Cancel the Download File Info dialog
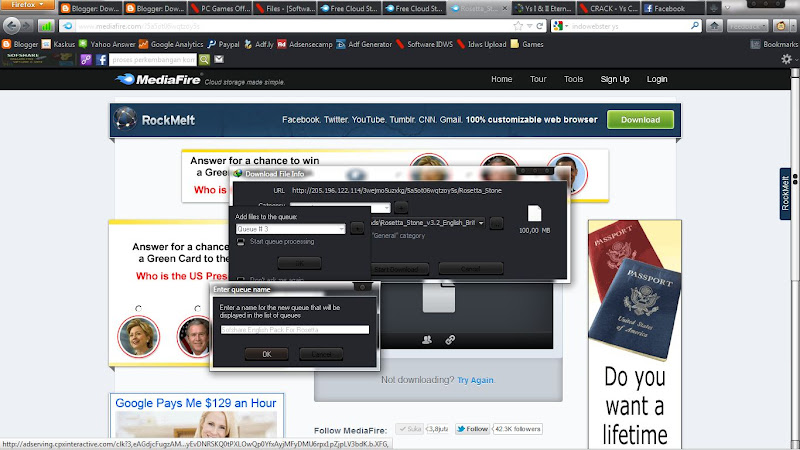This screenshot has width=800, height=450. tap(470, 269)
